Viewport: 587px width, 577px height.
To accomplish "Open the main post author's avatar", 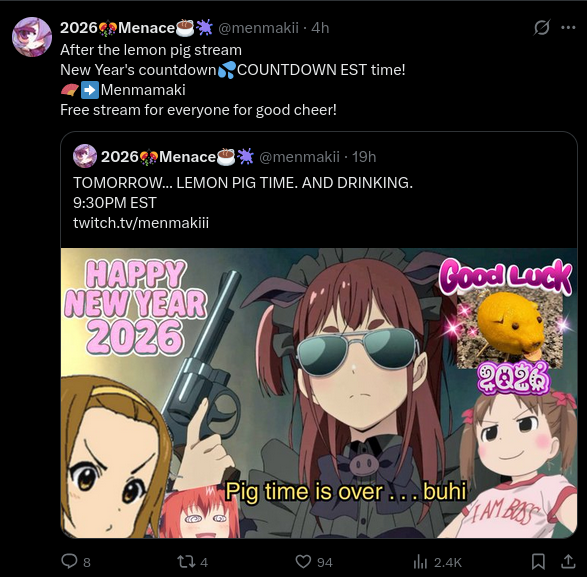I will (x=32, y=37).
